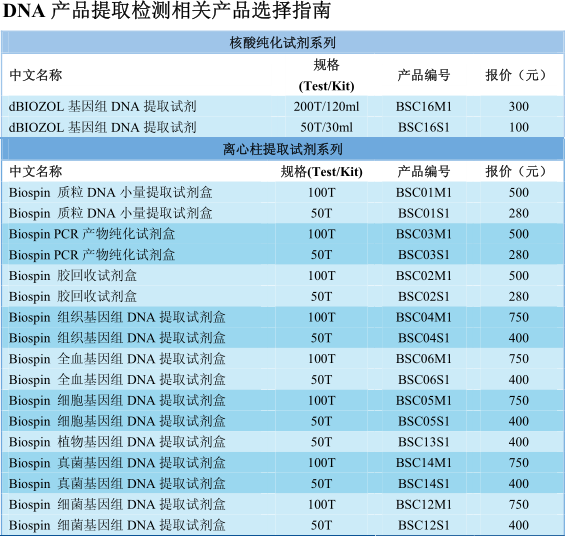
Task: Click the price 750 in the BSC12M1 row
Action: coord(519,504)
